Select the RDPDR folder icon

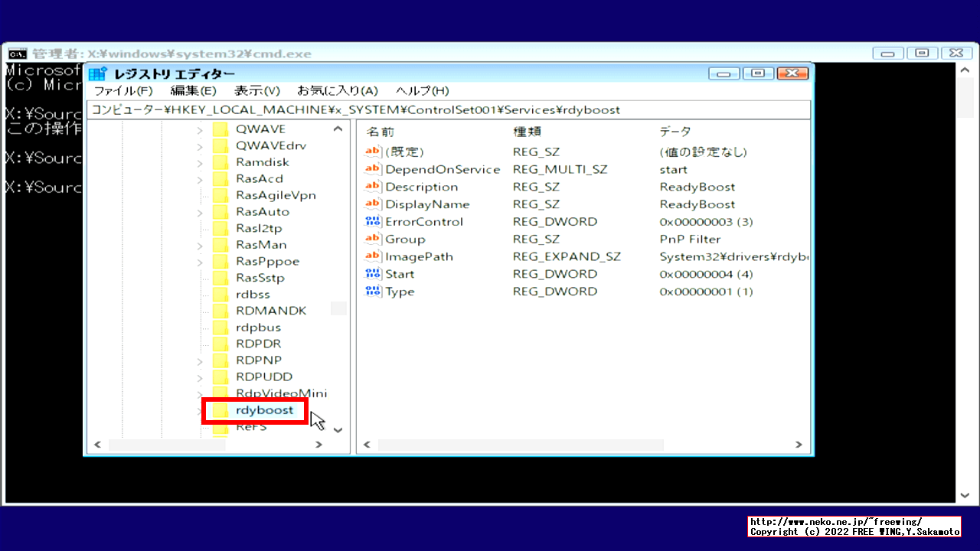click(x=220, y=344)
